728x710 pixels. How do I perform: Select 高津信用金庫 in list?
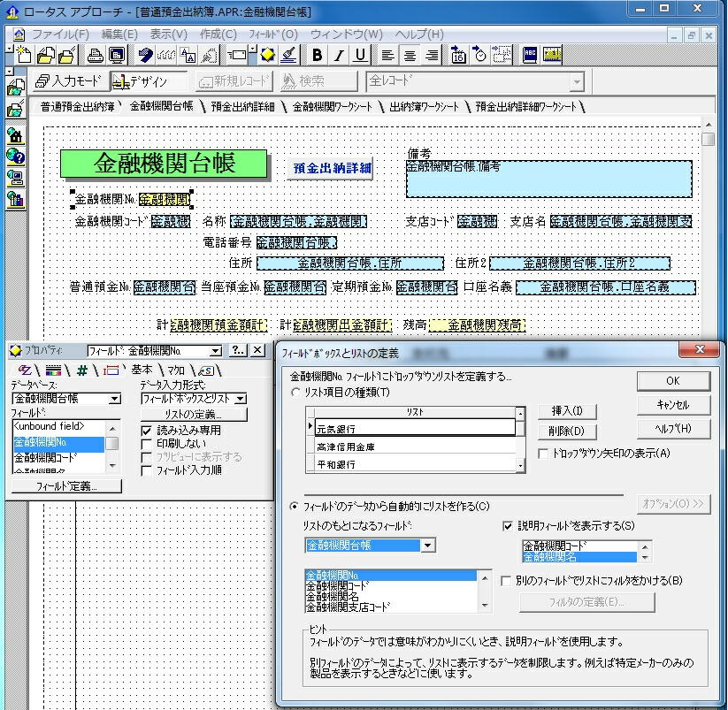(x=416, y=447)
